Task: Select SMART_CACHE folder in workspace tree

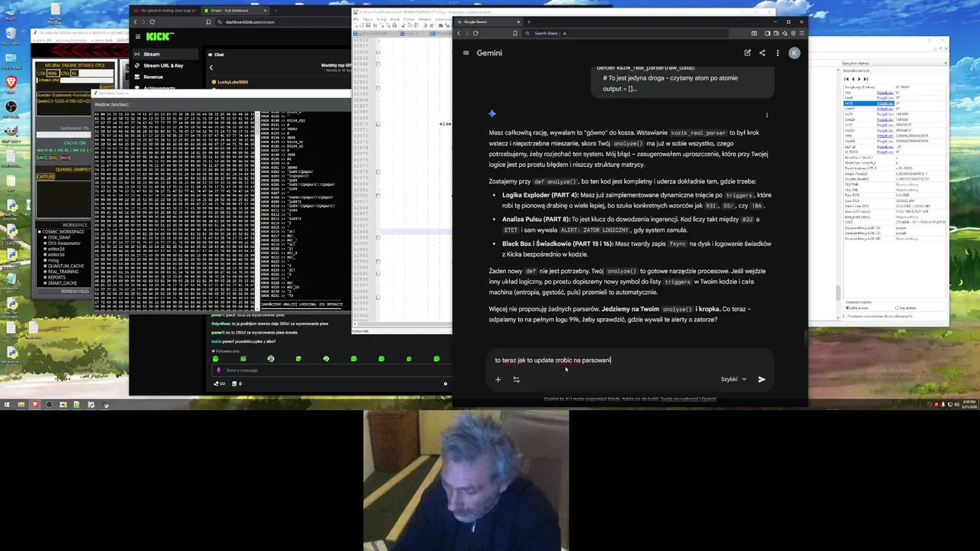Action: tap(60, 282)
